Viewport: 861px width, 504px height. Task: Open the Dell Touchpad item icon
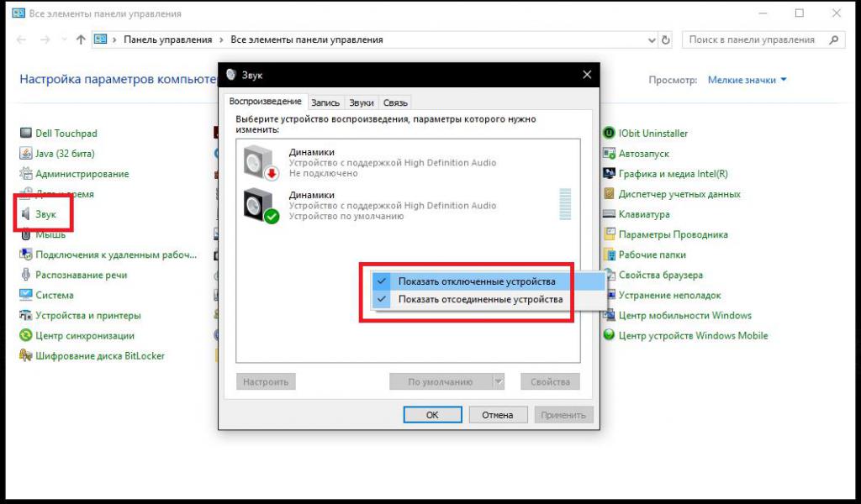26,134
